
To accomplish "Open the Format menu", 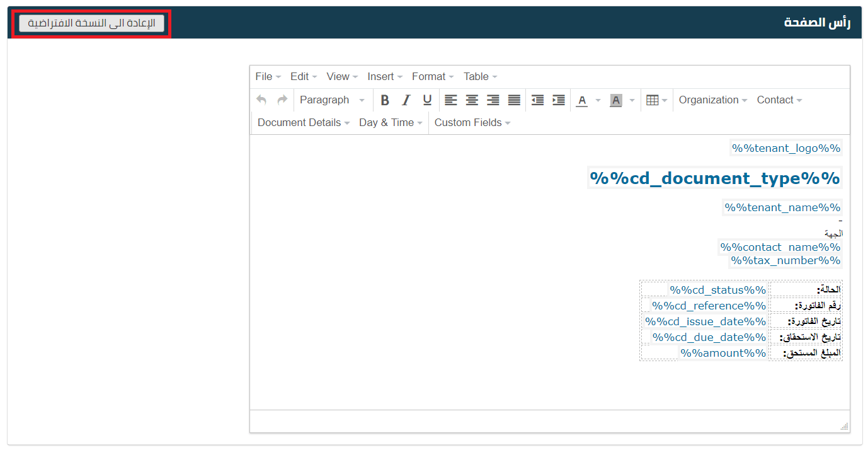I will point(433,77).
